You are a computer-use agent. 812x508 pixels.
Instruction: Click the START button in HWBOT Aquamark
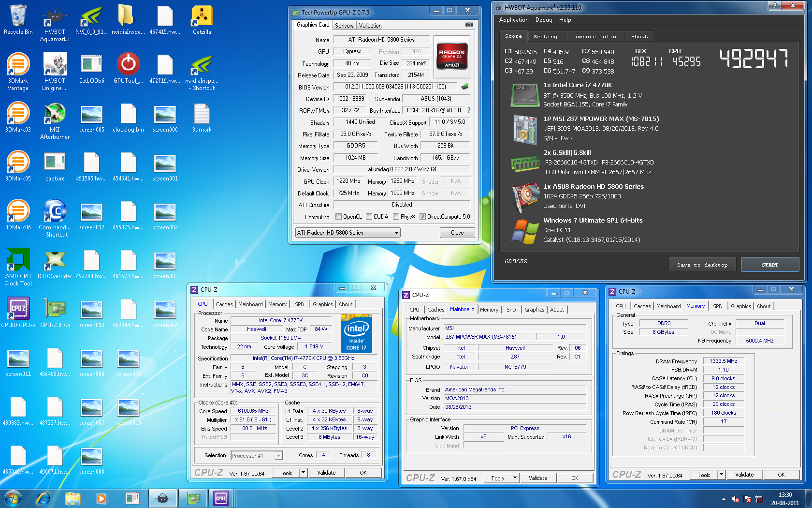click(x=770, y=265)
